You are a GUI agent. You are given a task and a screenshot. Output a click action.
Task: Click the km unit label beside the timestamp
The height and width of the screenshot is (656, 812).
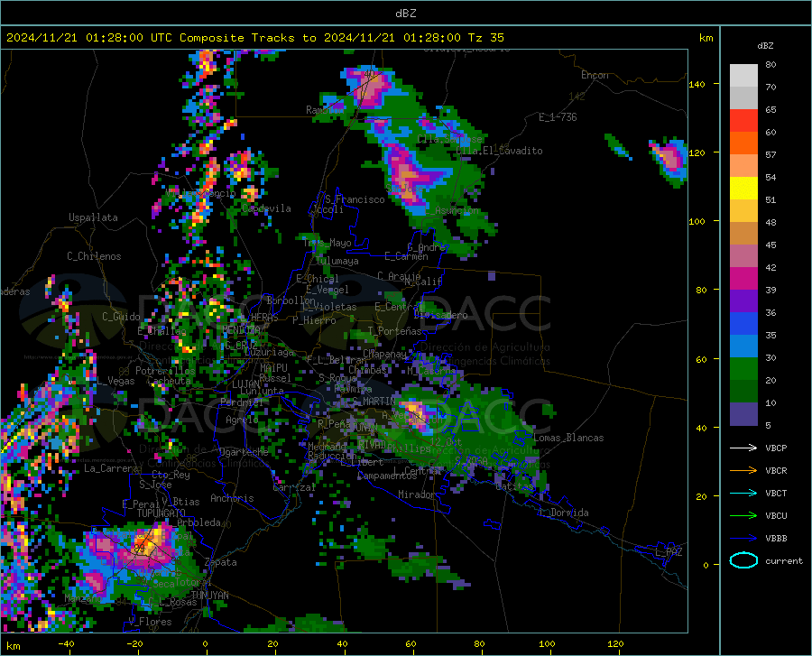(706, 38)
